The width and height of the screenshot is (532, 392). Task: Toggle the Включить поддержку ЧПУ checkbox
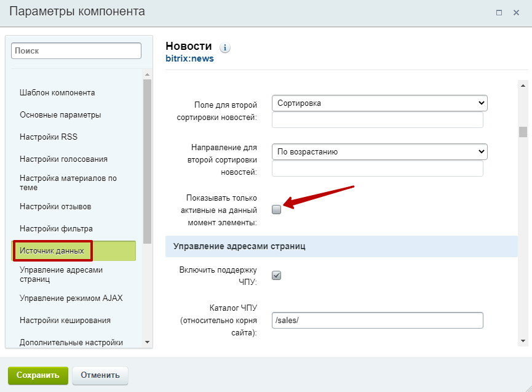click(277, 275)
